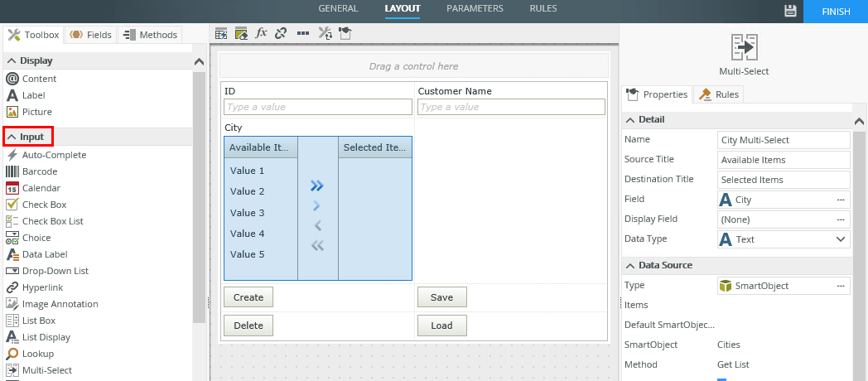
Task: Click the fx expression toolbar icon
Action: point(261,33)
